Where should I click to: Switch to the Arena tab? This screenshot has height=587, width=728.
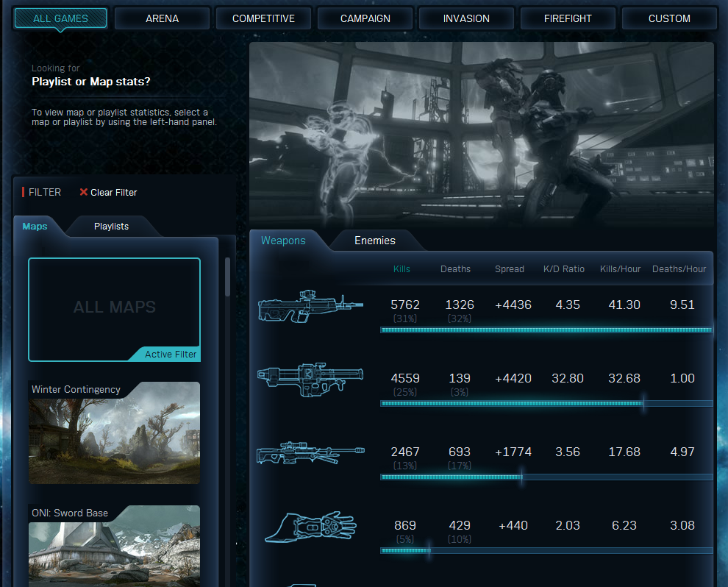[162, 18]
